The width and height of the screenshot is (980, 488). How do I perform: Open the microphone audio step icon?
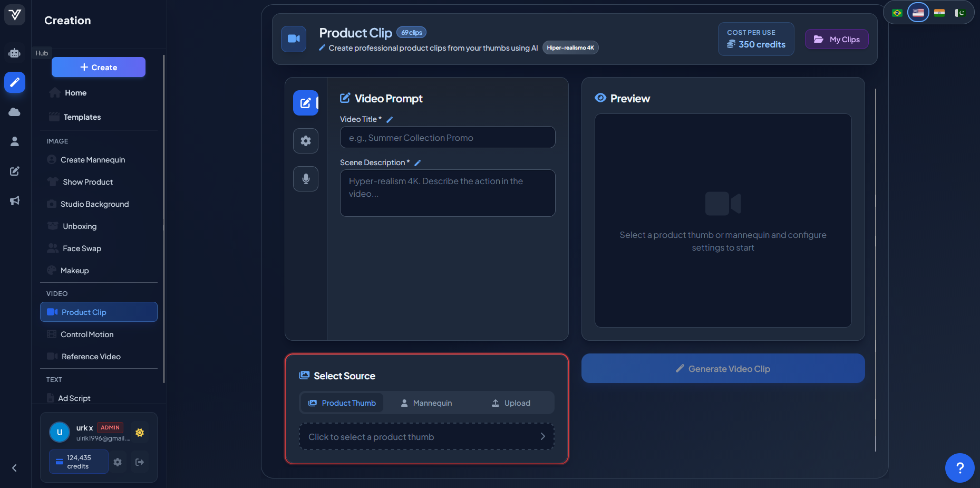[x=306, y=179]
